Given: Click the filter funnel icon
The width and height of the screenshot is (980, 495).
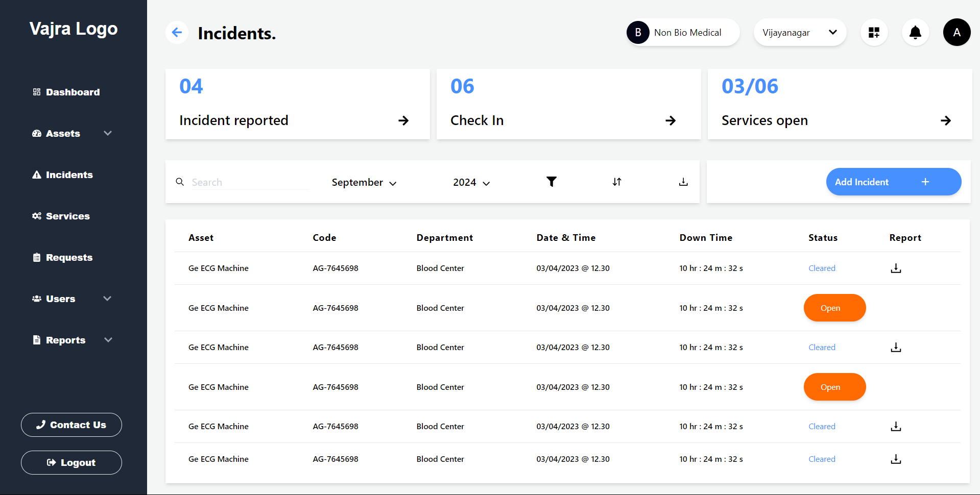Looking at the screenshot, I should click(x=551, y=182).
